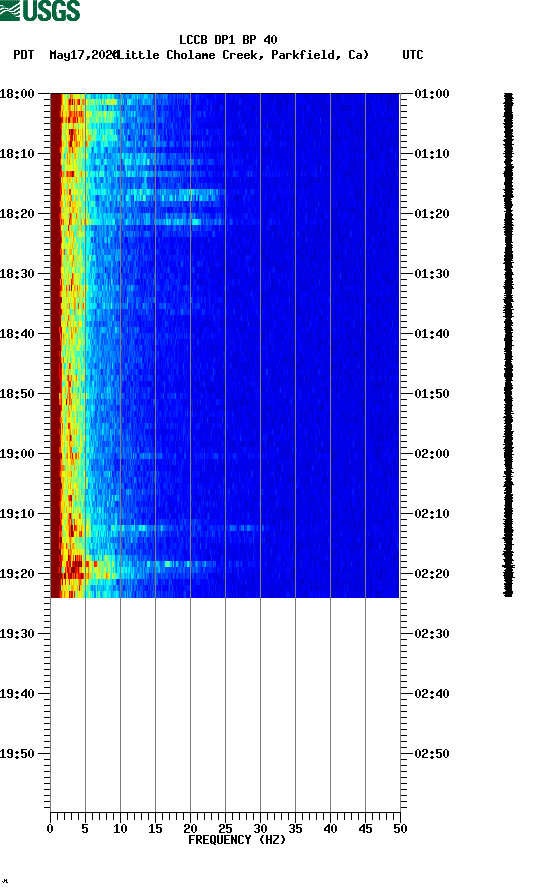Click the 'PDT' timezone label
This screenshot has width=552, height=892.
(x=24, y=55)
